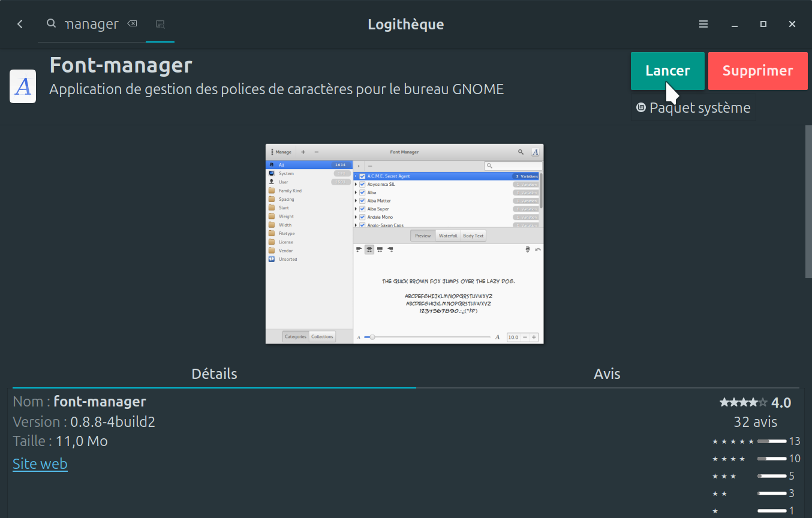Viewport: 812px width, 518px height.
Task: Switch to the Avis tab
Action: click(x=607, y=374)
